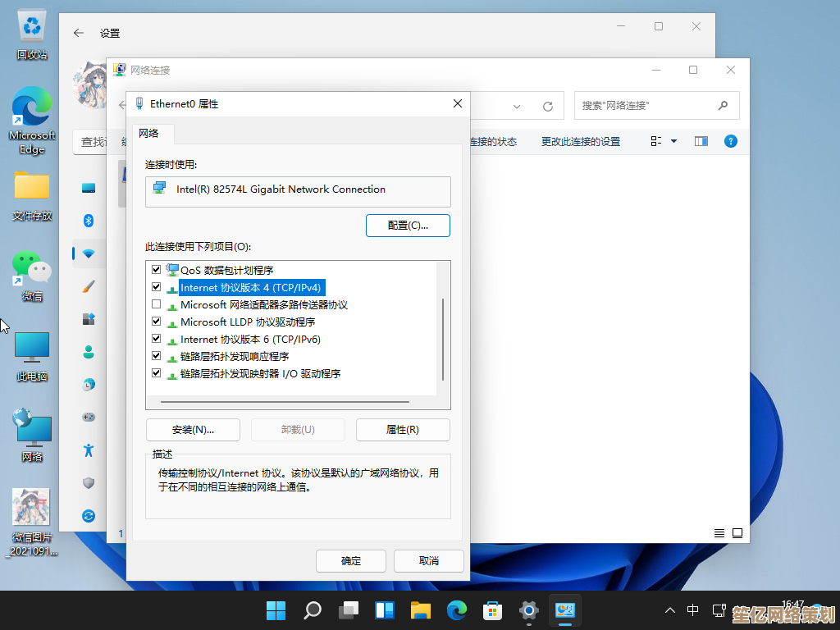Viewport: 840px width, 630px height.
Task: Open the view options dropdown arrow
Action: (x=674, y=141)
